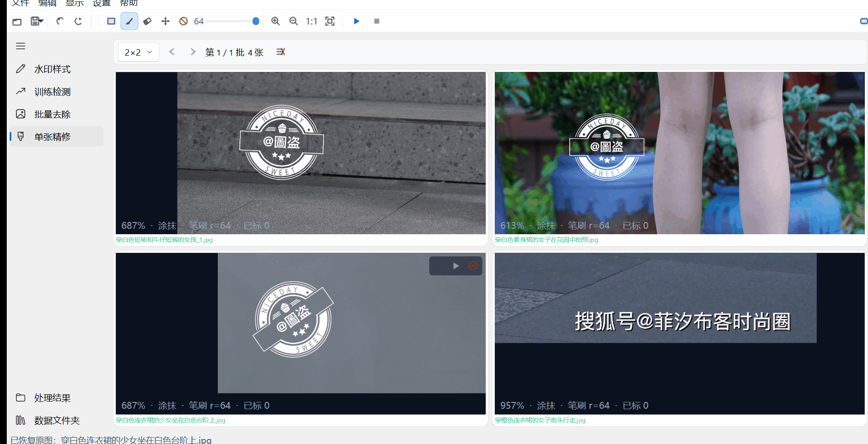
Task: Open the 编辑 menu
Action: tap(47, 3)
